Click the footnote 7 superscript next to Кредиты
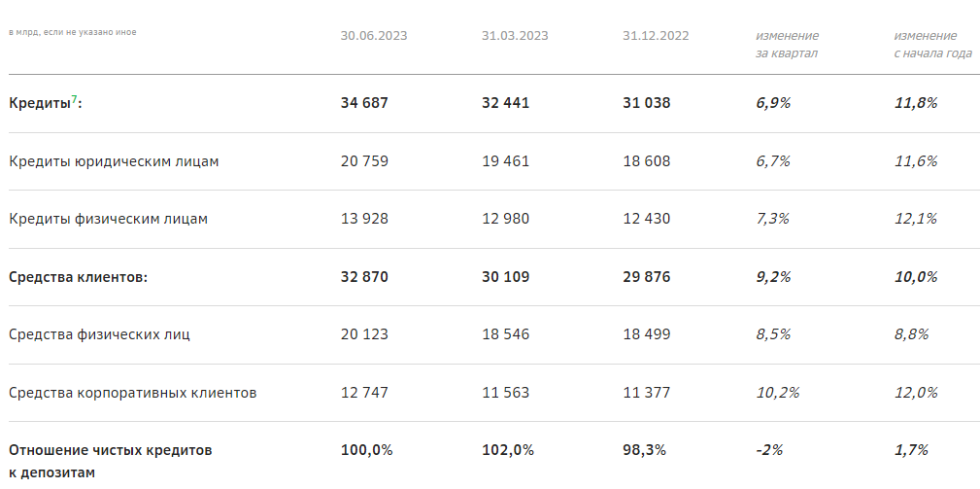The image size is (980, 489). 75,99
